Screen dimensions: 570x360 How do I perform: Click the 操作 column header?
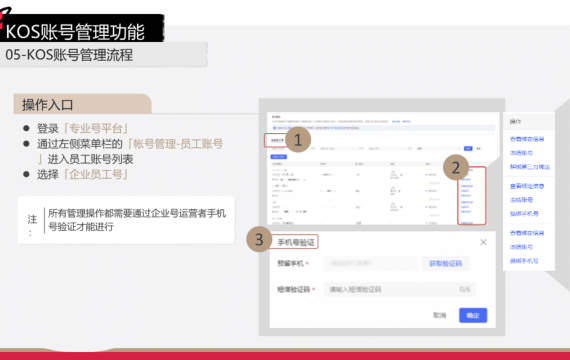coord(515,121)
